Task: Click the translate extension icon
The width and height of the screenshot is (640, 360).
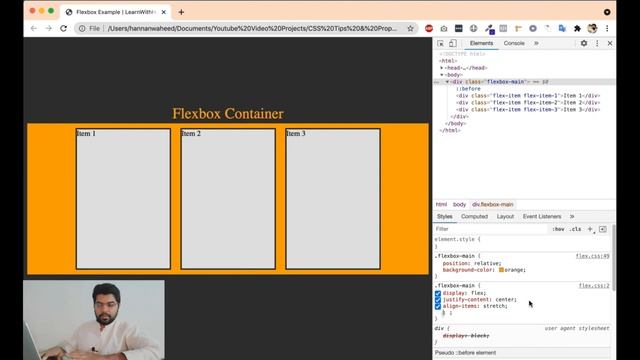Action: 562,29
